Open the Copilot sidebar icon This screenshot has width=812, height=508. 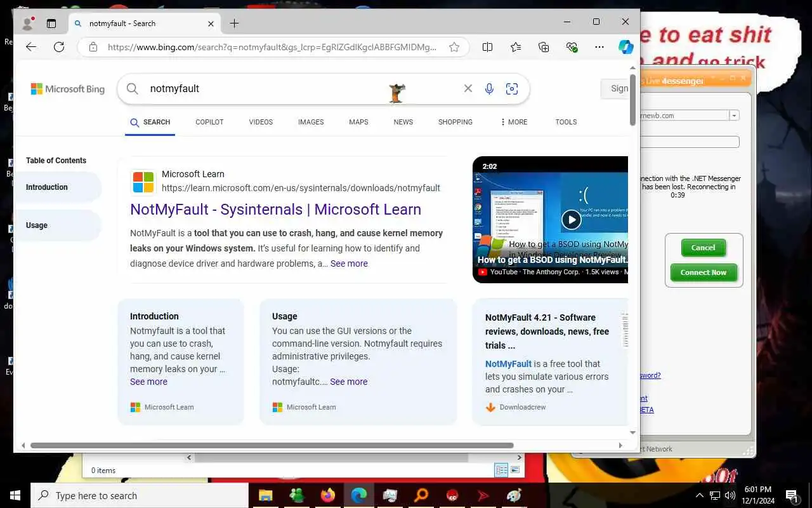coord(626,47)
